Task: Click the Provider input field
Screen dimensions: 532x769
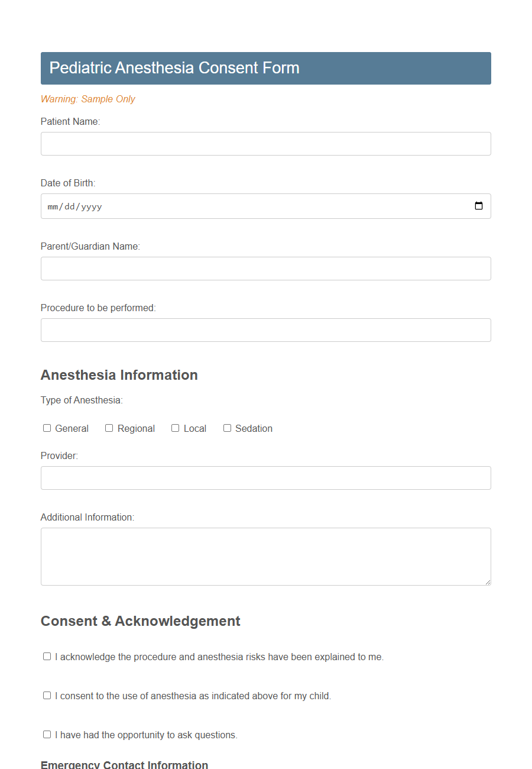Action: click(265, 478)
